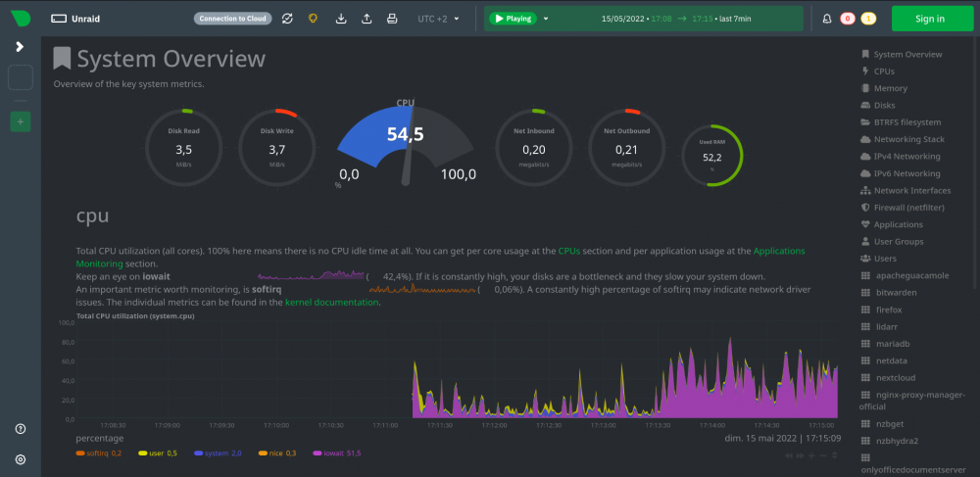
Task: Click the print dashboard icon
Action: pos(392,19)
